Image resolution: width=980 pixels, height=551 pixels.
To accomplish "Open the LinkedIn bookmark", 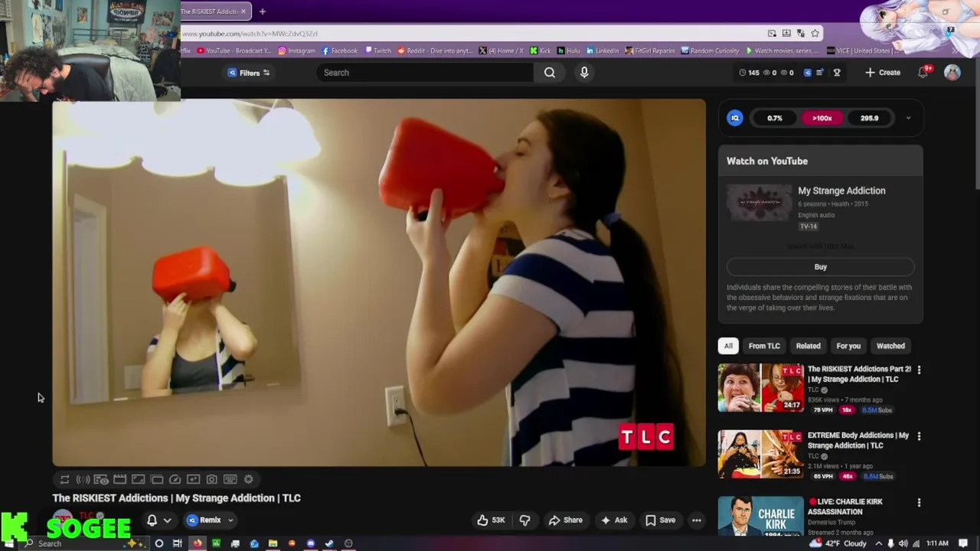I will [602, 51].
